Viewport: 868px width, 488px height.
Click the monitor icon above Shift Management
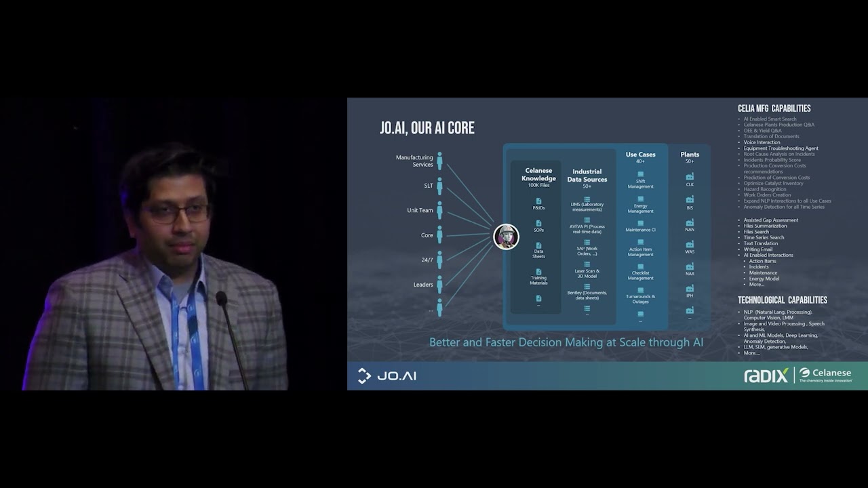point(640,174)
